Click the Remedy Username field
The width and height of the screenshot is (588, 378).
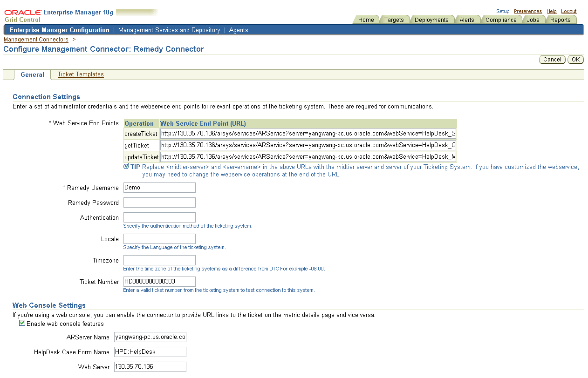pyautogui.click(x=159, y=188)
